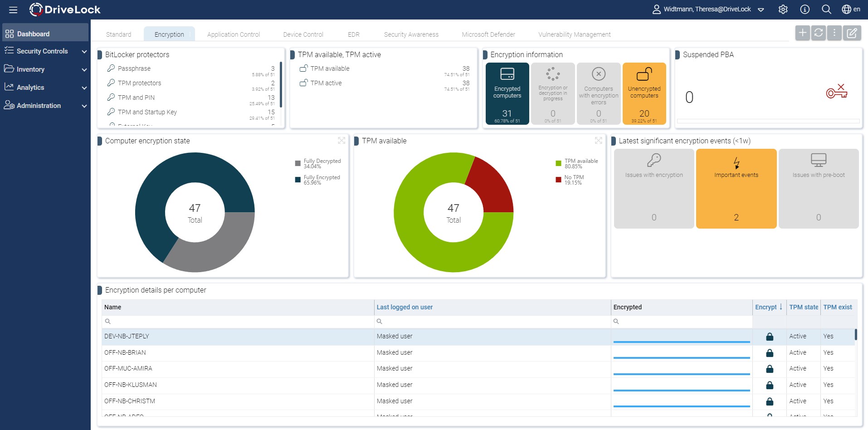Screen dimensions: 868x430
Task: Select the OFF-NB-CHRISTM row
Action: pyautogui.click(x=478, y=401)
